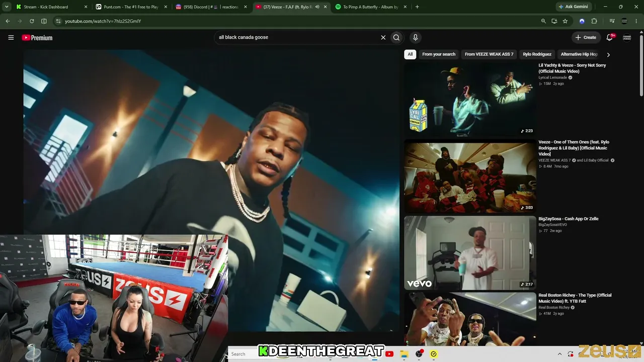Play Sorry Not Sorry thumbnail

[x=470, y=99]
